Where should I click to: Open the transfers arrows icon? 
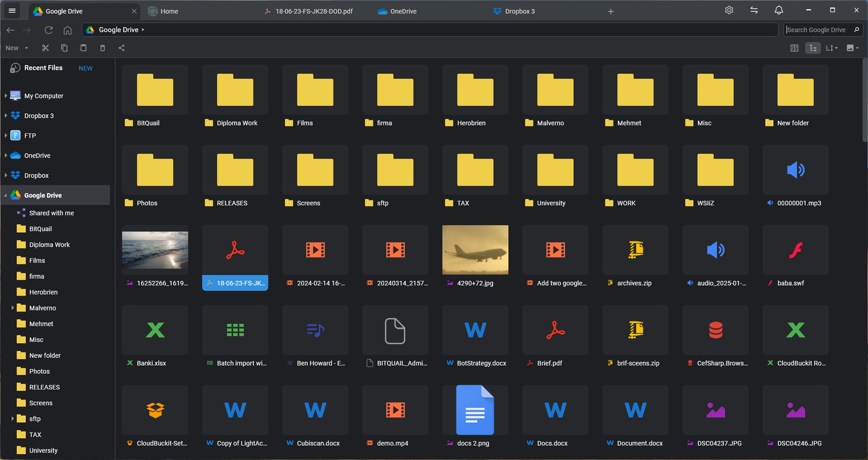pyautogui.click(x=754, y=10)
